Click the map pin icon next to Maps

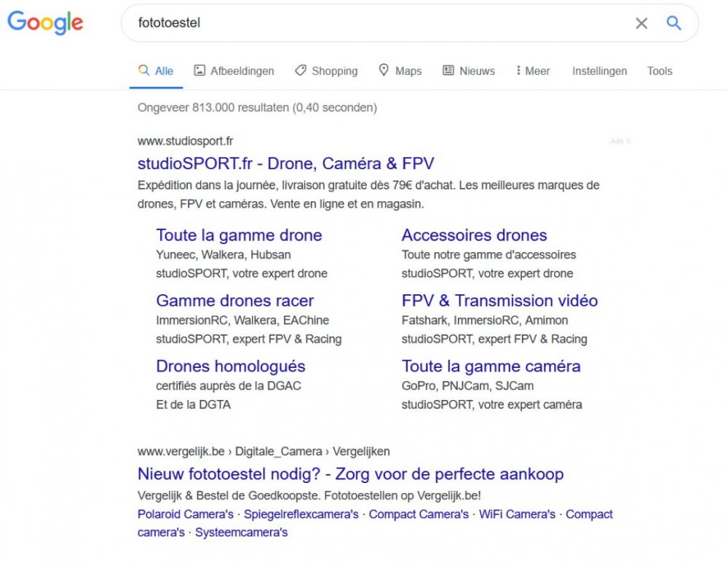pyautogui.click(x=384, y=70)
